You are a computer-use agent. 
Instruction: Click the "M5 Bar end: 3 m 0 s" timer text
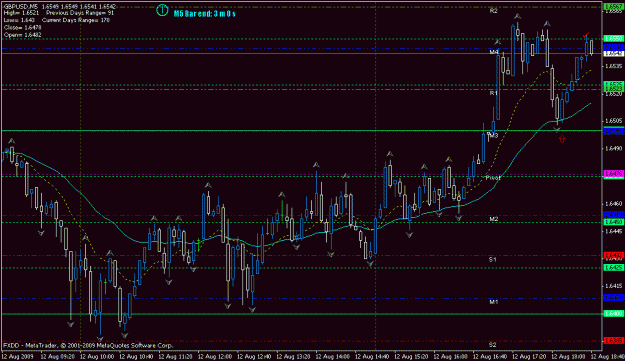click(x=204, y=14)
